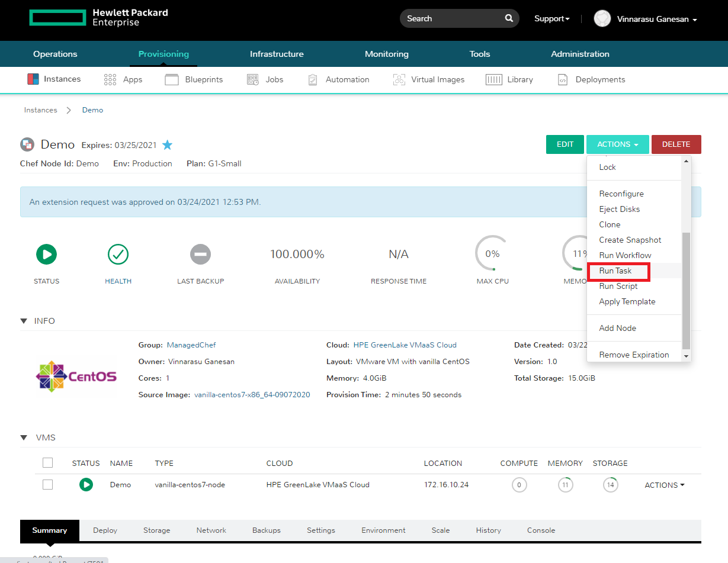Collapse the Info section
The height and width of the screenshot is (563, 728).
point(24,321)
